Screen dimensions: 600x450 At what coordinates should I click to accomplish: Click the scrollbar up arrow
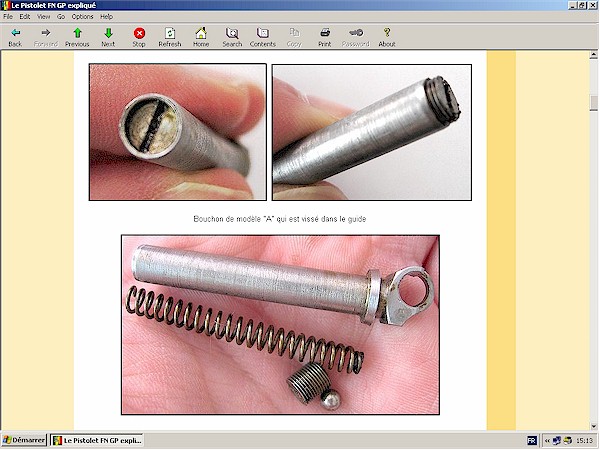click(x=593, y=57)
